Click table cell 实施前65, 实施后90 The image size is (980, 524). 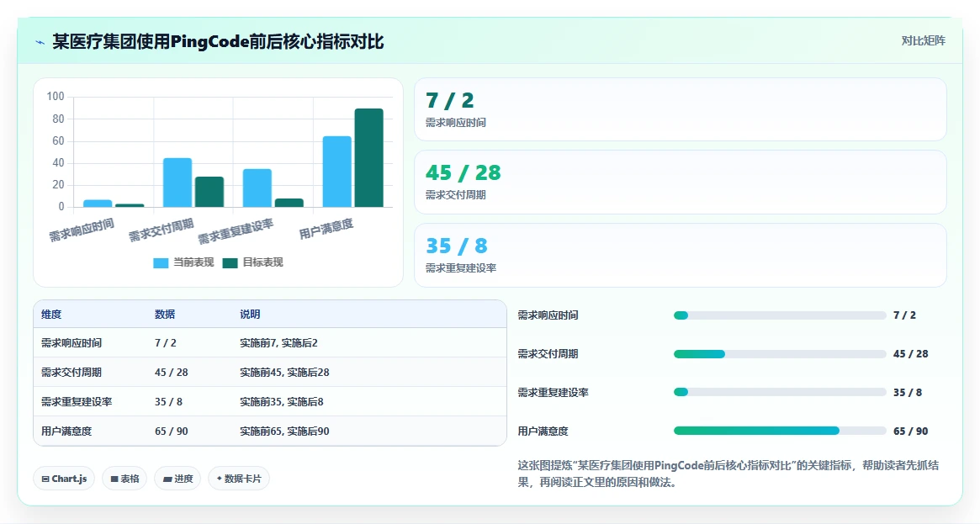click(x=284, y=431)
